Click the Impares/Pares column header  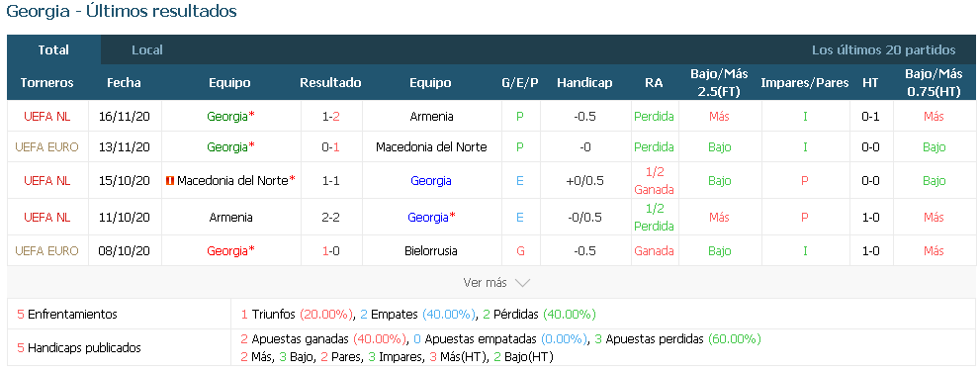[805, 82]
